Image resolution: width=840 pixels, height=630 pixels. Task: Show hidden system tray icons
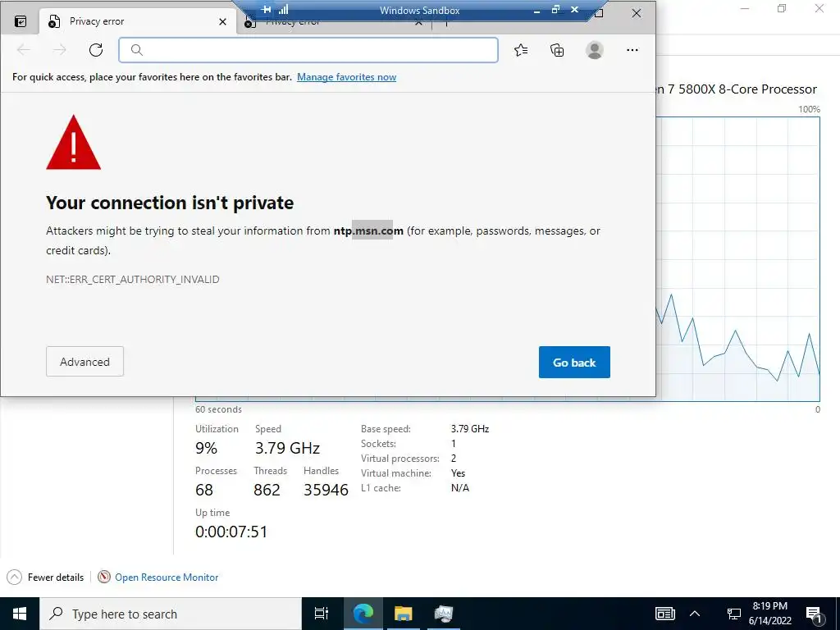pos(695,614)
